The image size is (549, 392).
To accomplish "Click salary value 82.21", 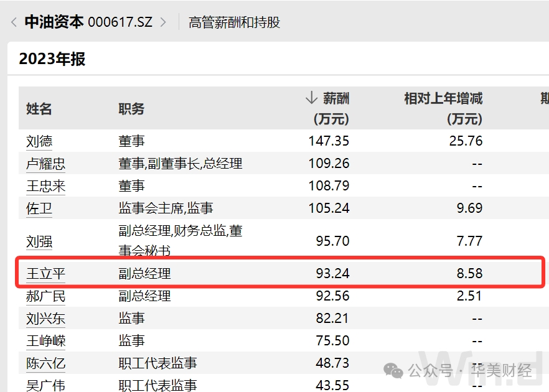I will 332,319.
